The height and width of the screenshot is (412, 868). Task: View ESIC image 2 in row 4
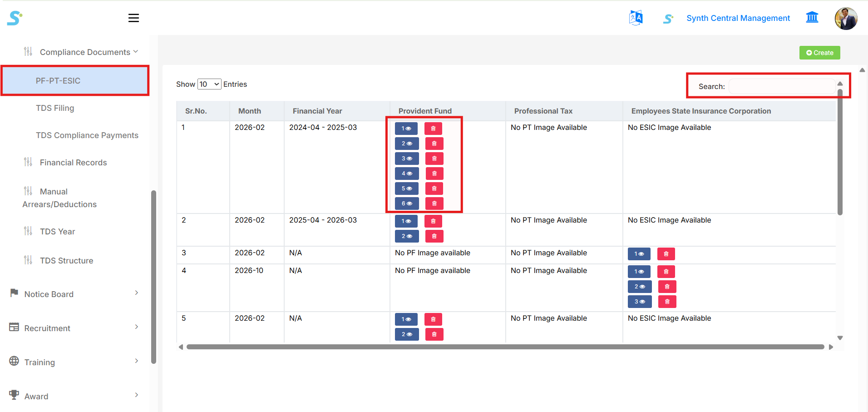639,287
